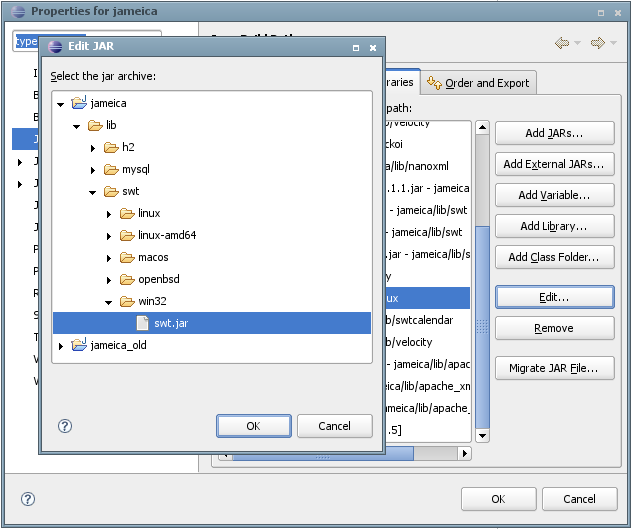Select the swtcalendar library entry

pos(428,320)
